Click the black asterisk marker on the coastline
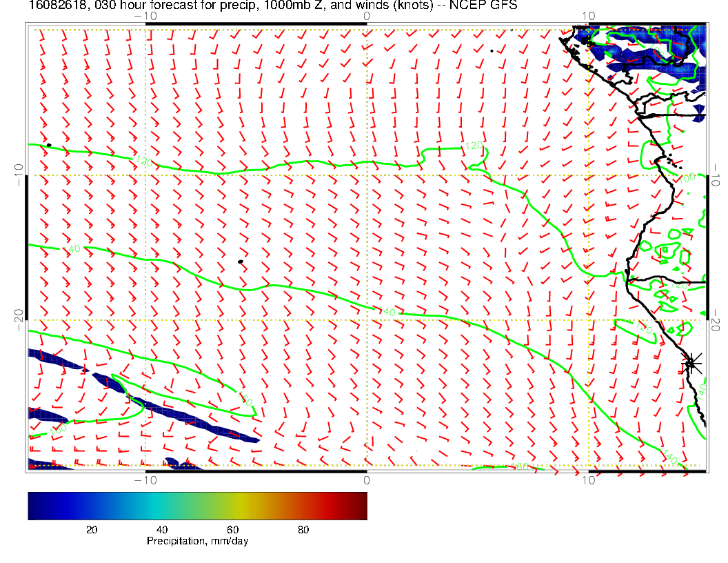Viewport: 728px width, 563px height. click(x=691, y=362)
